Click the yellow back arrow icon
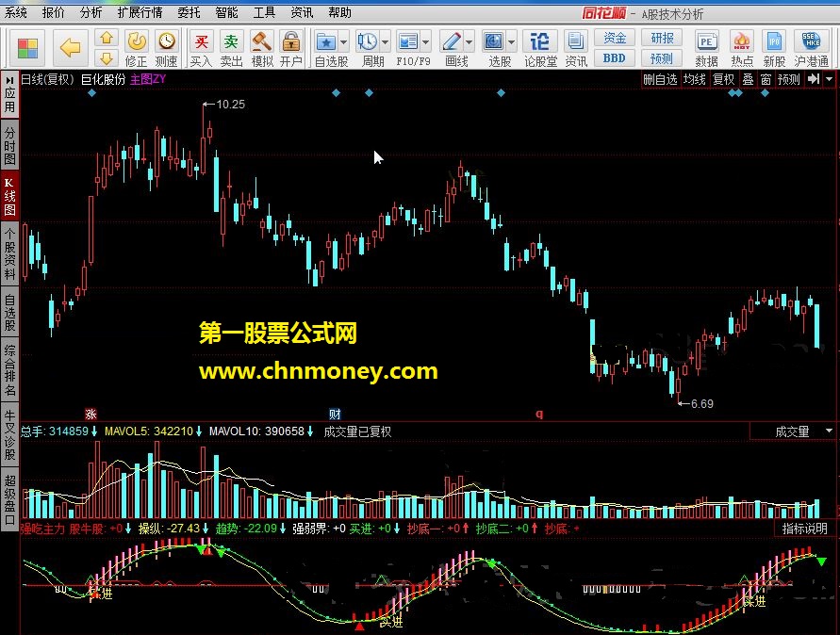Screen dimensions: 840x635 point(70,48)
